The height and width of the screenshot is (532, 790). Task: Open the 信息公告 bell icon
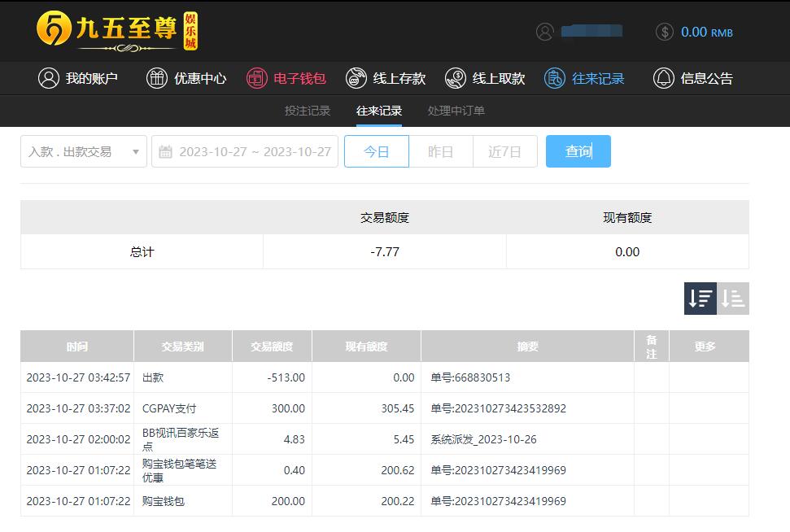(x=664, y=78)
